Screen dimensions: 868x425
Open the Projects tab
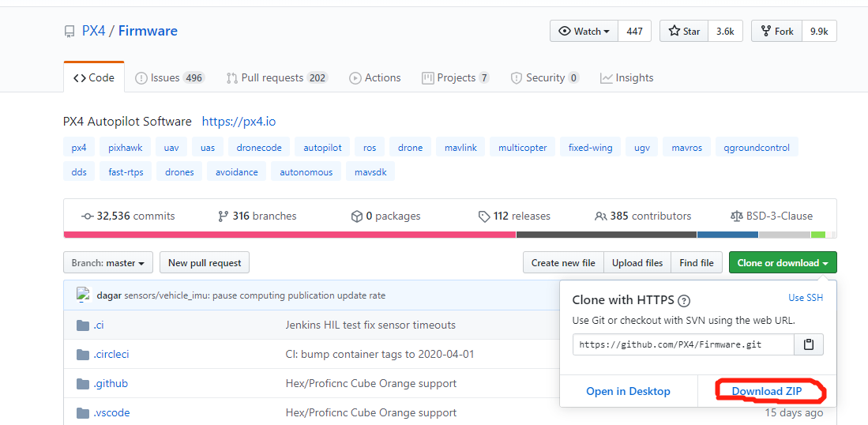[x=456, y=77]
